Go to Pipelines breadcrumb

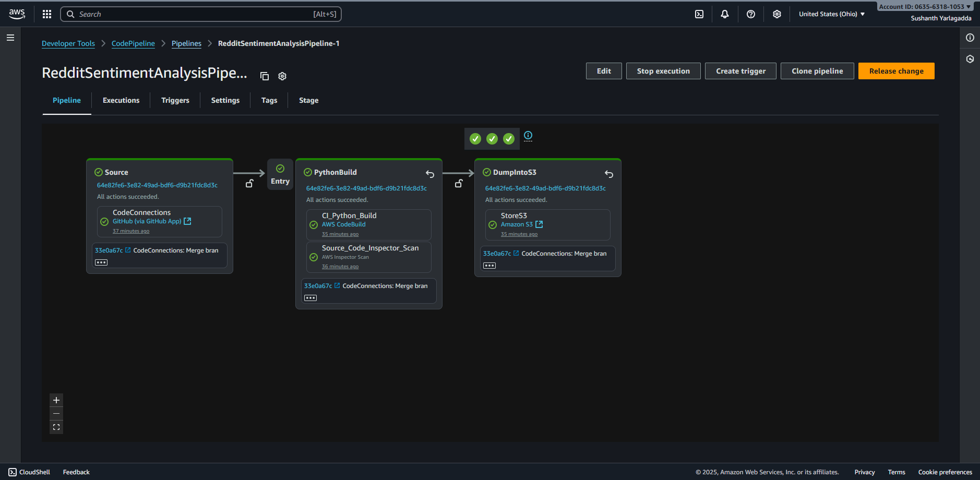186,43
